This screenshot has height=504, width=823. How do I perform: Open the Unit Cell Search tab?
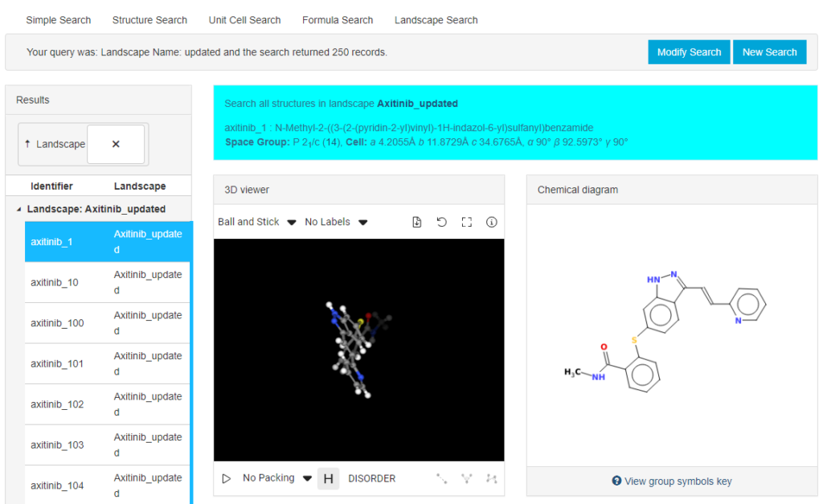click(x=244, y=20)
